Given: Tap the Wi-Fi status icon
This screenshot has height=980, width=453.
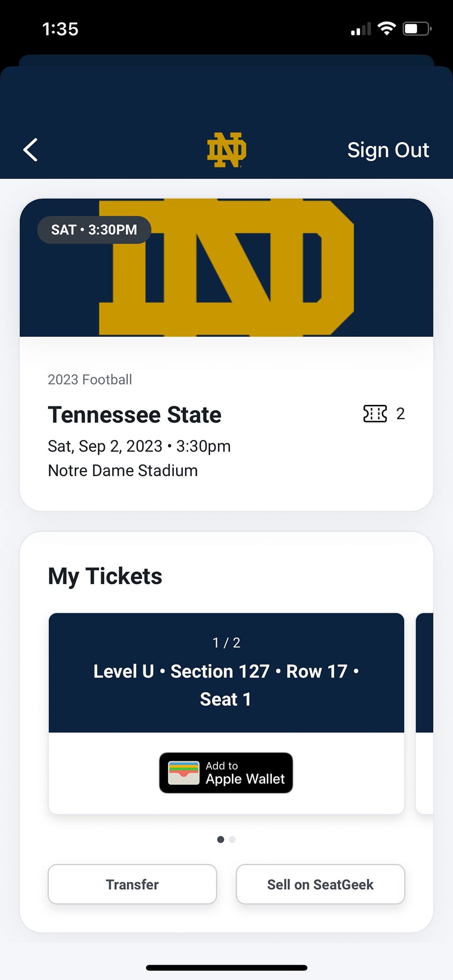Looking at the screenshot, I should [x=386, y=29].
